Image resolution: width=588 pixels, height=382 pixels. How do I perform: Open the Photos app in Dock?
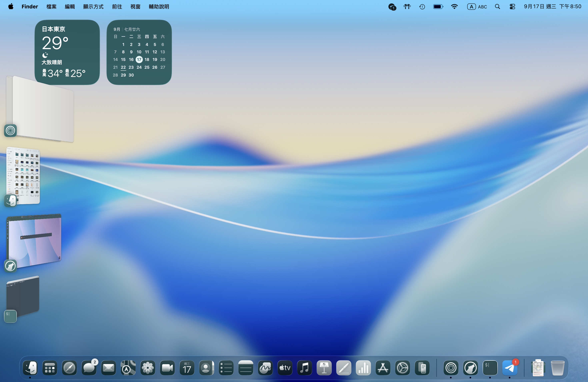(148, 368)
